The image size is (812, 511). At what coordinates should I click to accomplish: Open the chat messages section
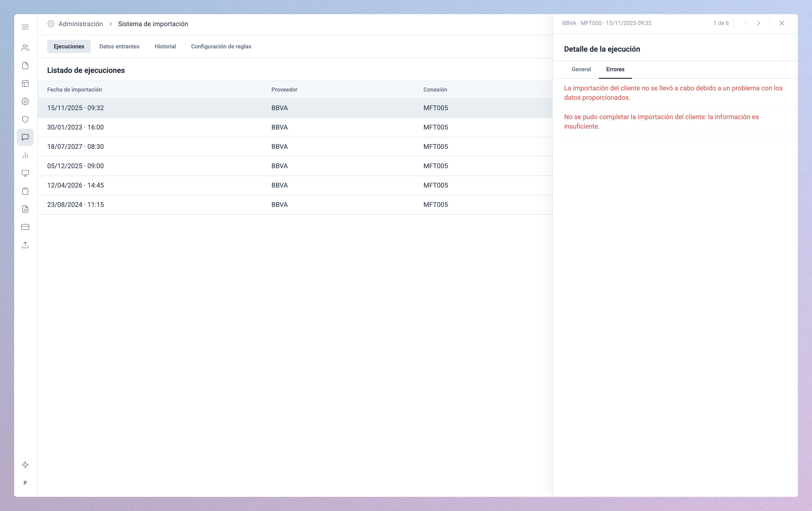[25, 137]
